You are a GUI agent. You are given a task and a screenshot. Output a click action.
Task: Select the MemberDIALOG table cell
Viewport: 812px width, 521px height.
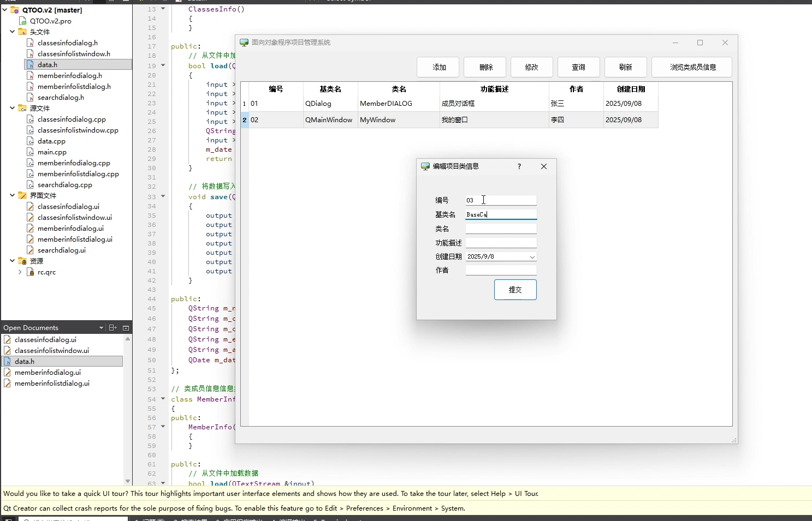pos(399,104)
